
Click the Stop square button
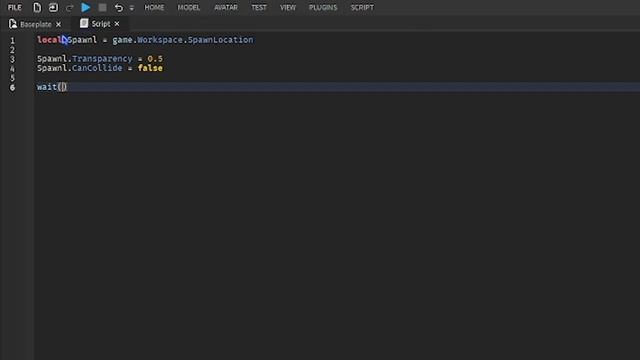102,7
